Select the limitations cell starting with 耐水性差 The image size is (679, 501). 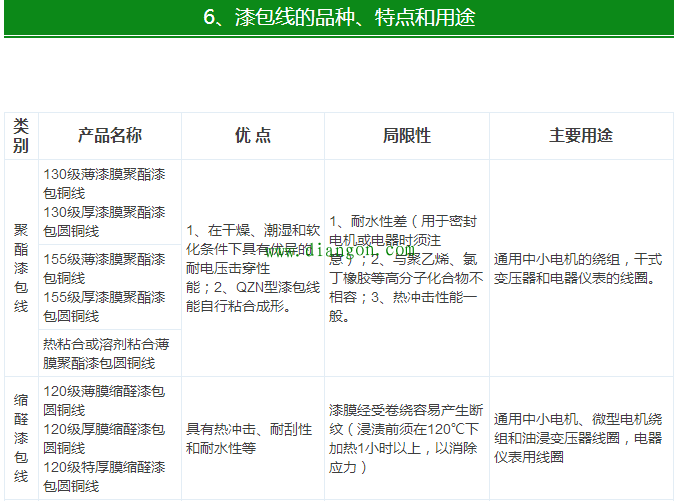pos(406,267)
